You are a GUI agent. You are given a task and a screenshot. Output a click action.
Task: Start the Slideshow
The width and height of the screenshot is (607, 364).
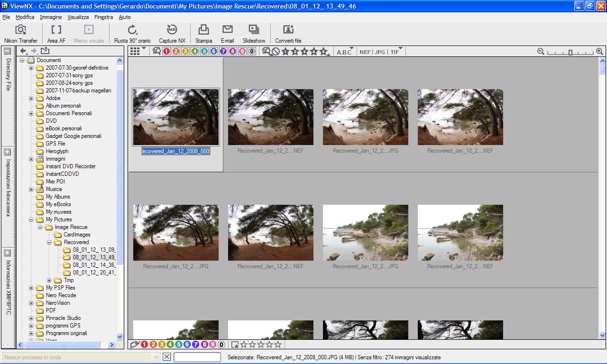254,34
